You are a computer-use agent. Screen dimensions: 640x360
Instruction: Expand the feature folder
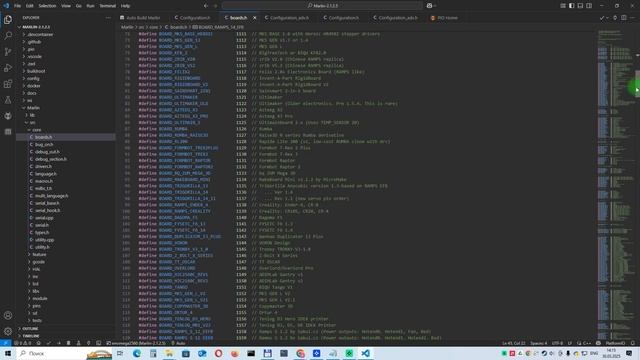[39, 255]
